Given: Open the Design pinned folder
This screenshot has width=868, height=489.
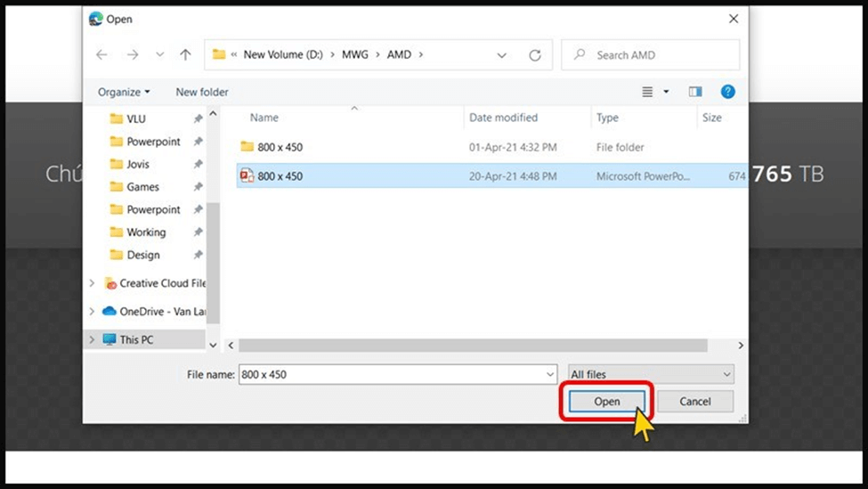Looking at the screenshot, I should point(142,255).
